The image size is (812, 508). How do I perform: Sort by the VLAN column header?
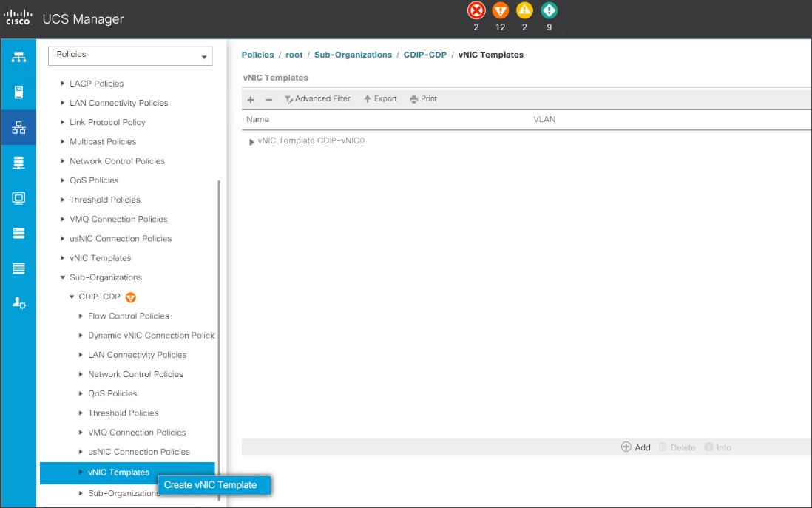[x=544, y=120]
